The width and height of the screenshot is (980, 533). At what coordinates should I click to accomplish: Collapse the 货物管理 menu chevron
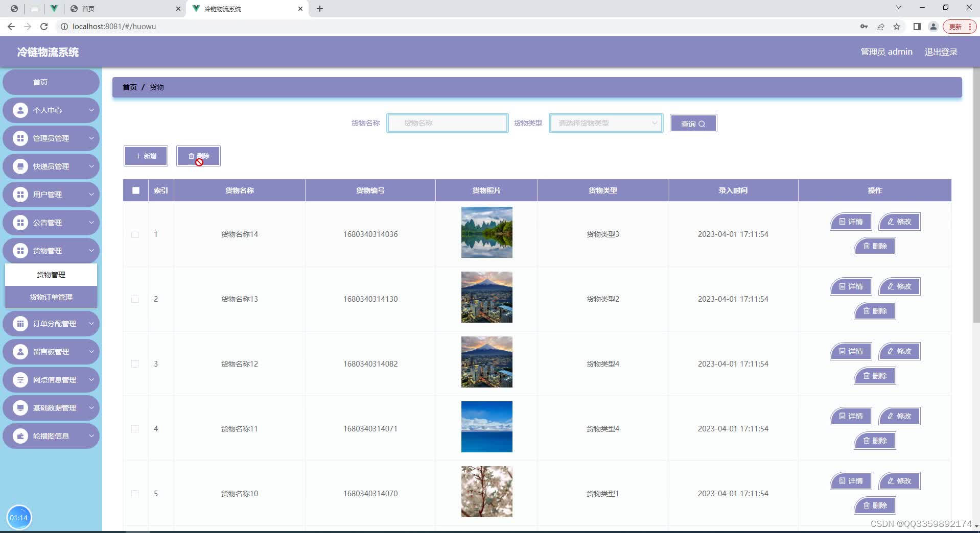pos(91,251)
